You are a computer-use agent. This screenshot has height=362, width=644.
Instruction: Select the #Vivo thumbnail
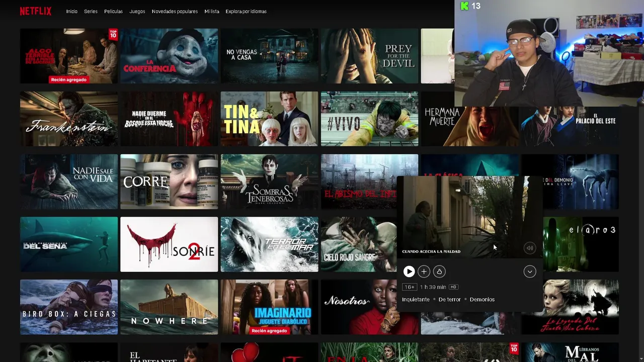coord(369,119)
